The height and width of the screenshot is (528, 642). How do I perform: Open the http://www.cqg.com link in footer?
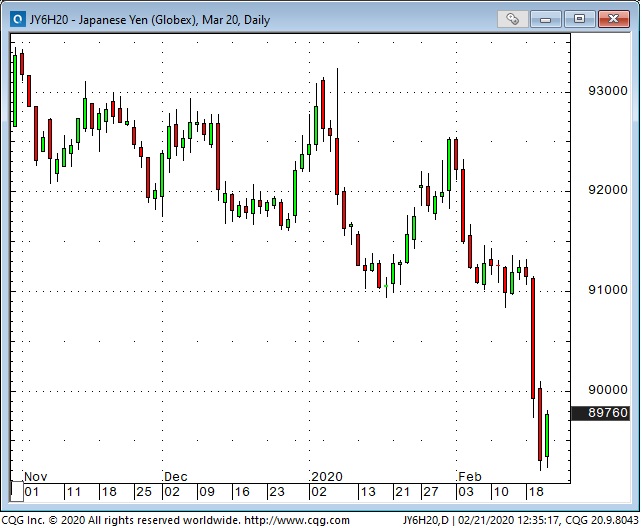[297, 521]
